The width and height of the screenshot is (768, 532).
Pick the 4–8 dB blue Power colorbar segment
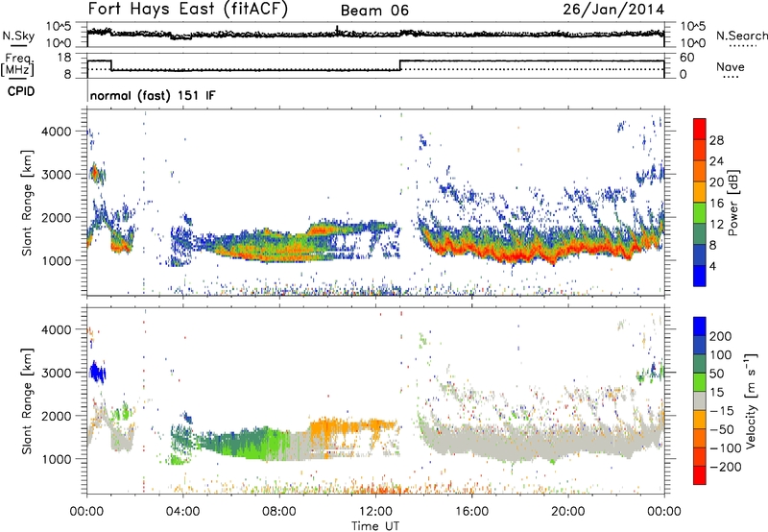coord(700,254)
